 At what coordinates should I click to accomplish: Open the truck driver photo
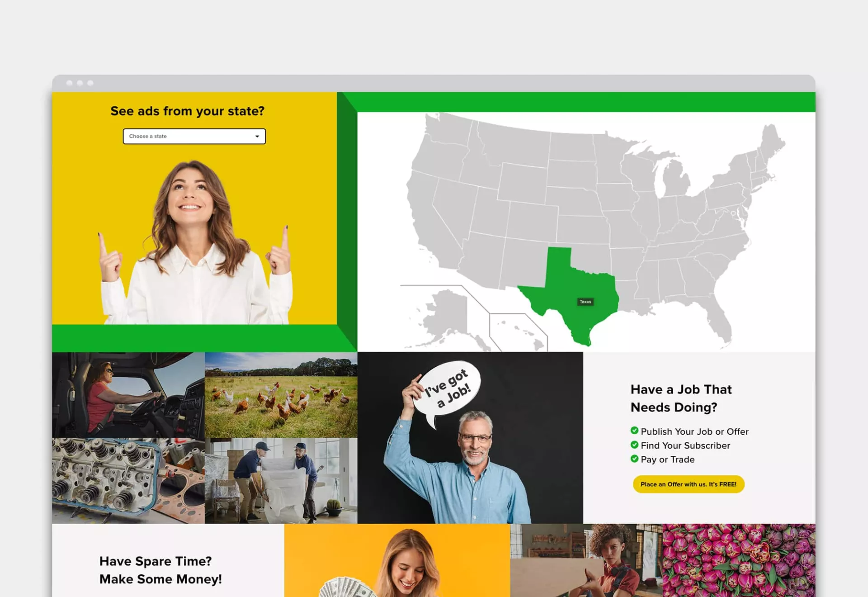[128, 394]
